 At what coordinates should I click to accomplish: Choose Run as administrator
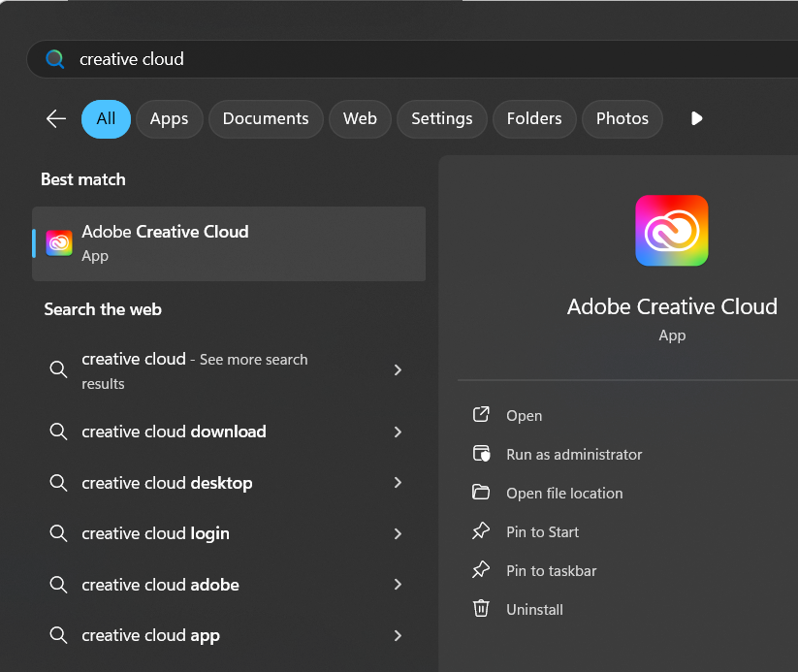pos(574,454)
